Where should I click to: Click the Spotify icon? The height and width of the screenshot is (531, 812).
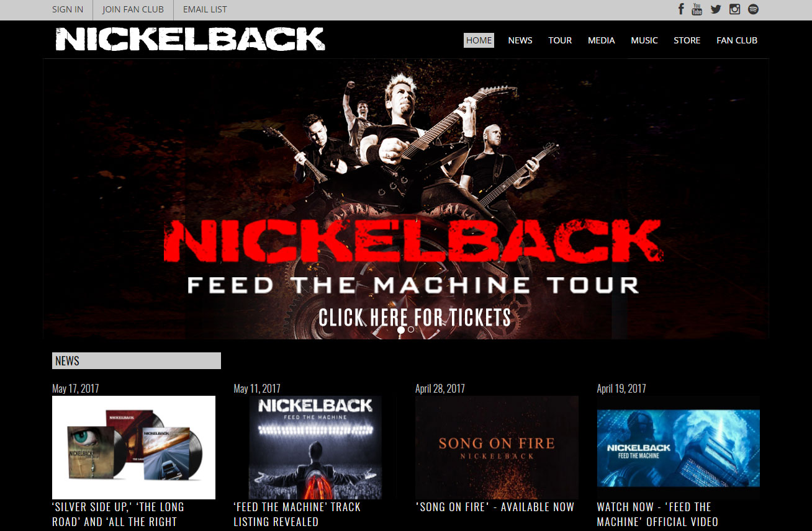pos(754,9)
